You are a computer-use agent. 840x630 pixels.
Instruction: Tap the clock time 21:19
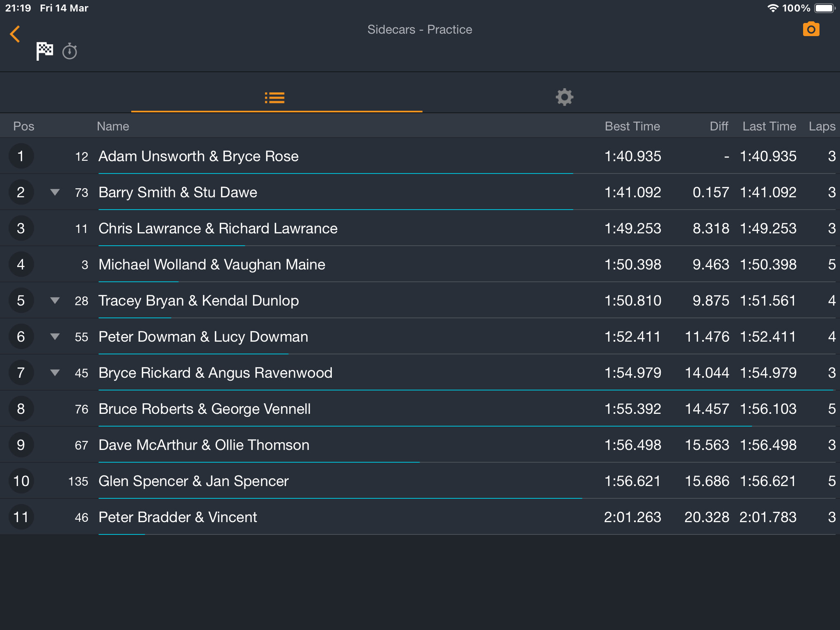18,8
